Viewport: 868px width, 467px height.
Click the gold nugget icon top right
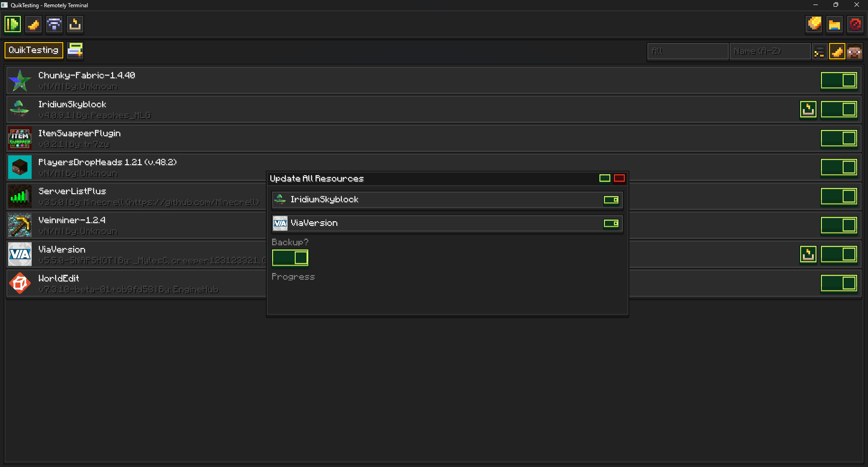(814, 24)
